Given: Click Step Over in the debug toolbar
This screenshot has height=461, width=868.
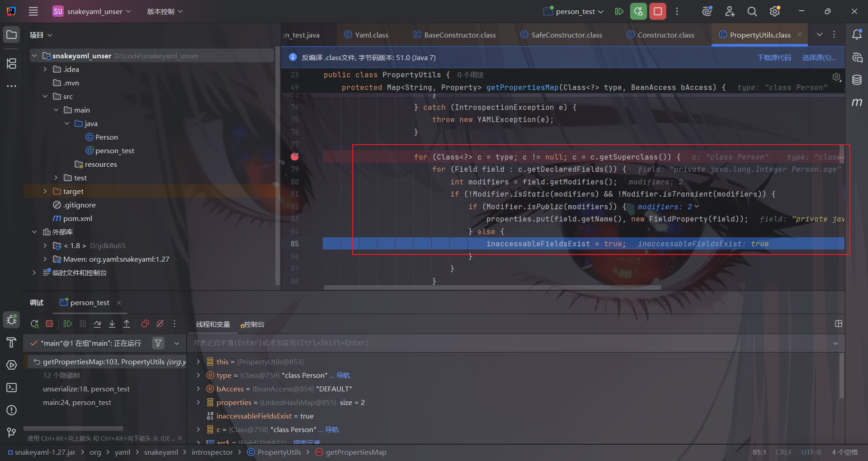Looking at the screenshot, I should coord(97,324).
